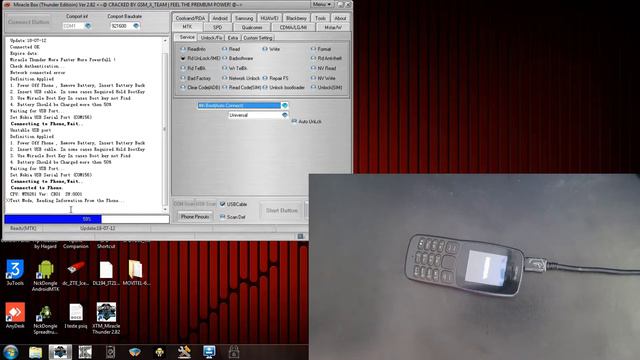Expand the Universal model dropdown
Screen dimensions: 640x360
point(284,115)
